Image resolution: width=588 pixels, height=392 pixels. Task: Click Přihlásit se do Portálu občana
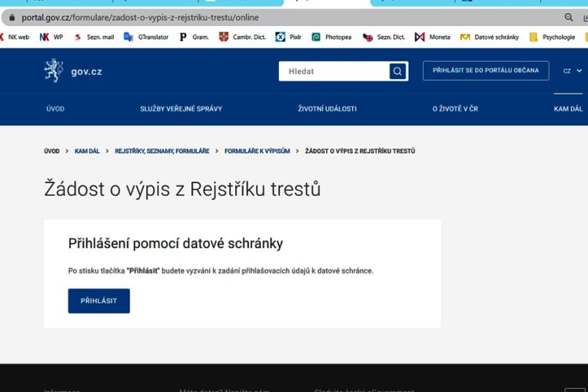click(x=485, y=71)
